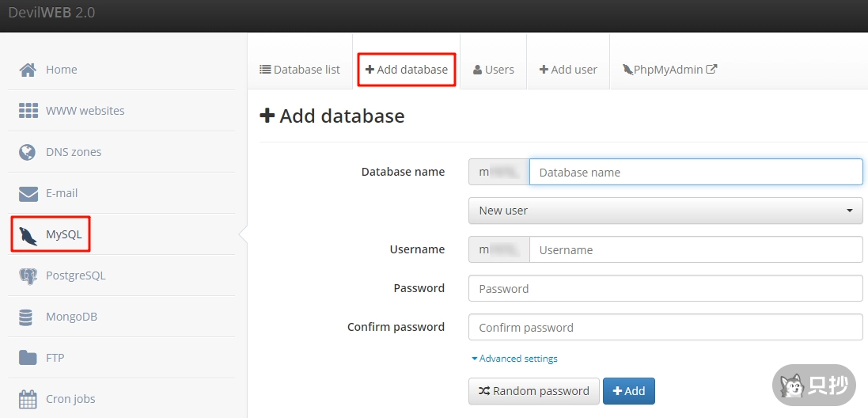The height and width of the screenshot is (418, 868).
Task: Go to WWW websites section
Action: [121, 111]
